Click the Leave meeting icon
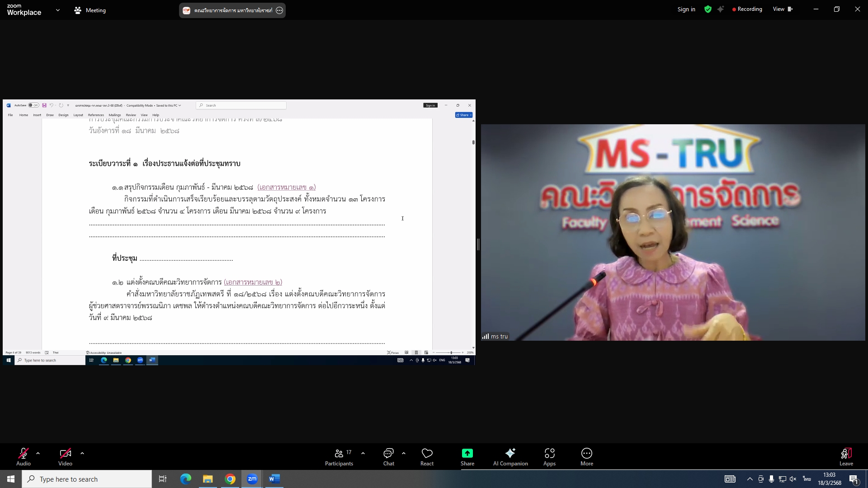Screen dimensions: 868x488 (x=846, y=453)
